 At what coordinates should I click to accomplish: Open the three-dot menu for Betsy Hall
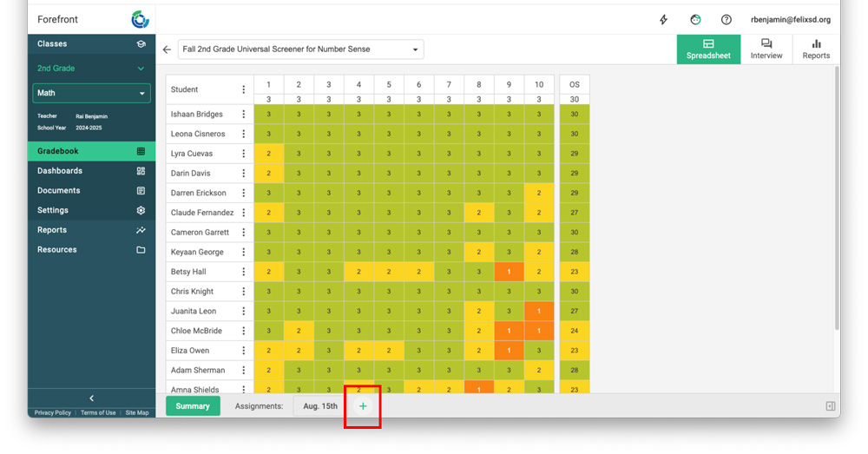coord(244,272)
